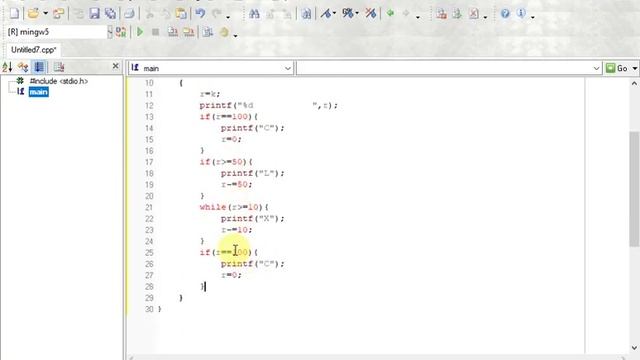Paste from clipboard using the paste icon
This screenshot has width=640, height=360.
click(181, 13)
